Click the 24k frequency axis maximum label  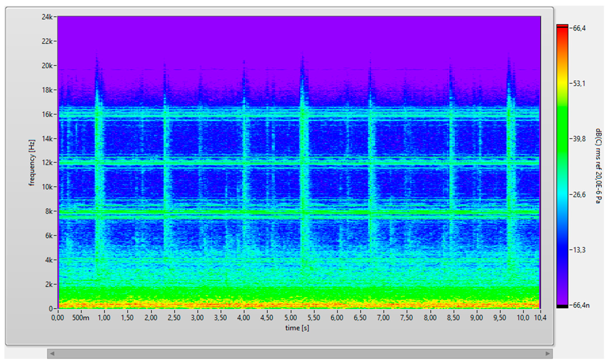(47, 17)
